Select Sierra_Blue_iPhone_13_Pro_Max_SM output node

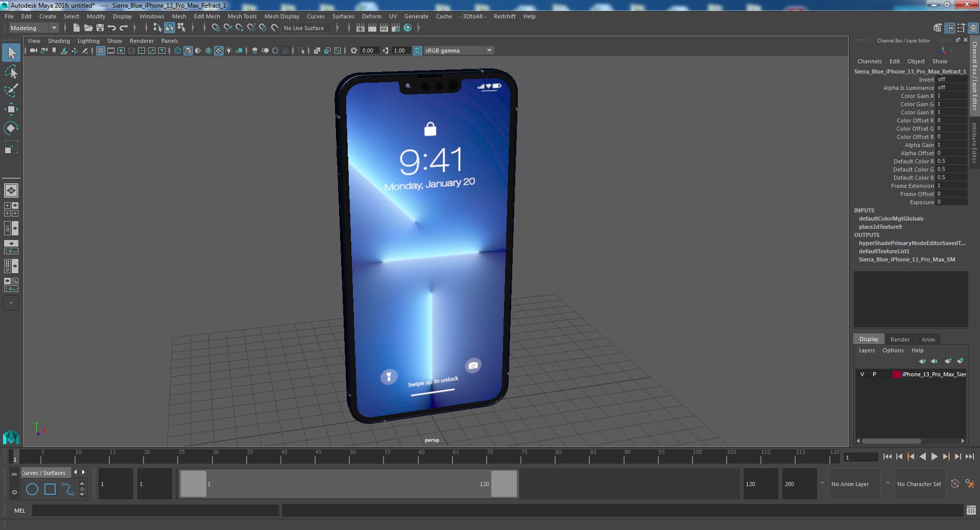click(906, 259)
